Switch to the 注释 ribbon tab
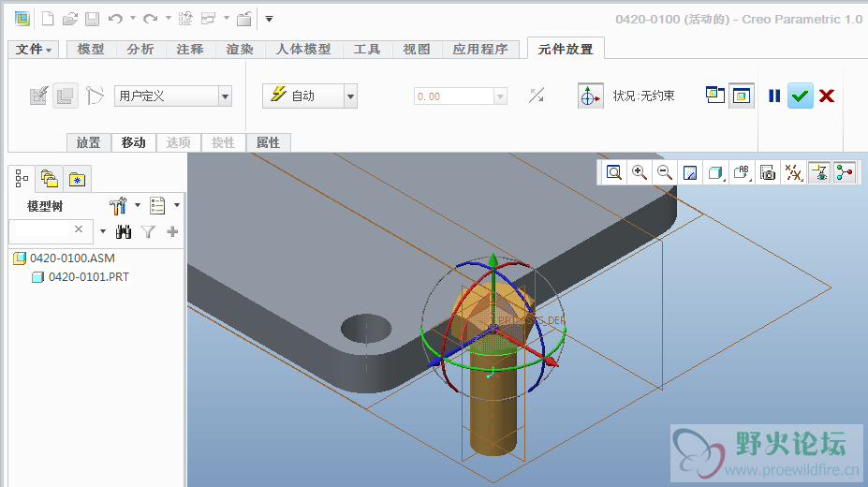 pos(190,50)
